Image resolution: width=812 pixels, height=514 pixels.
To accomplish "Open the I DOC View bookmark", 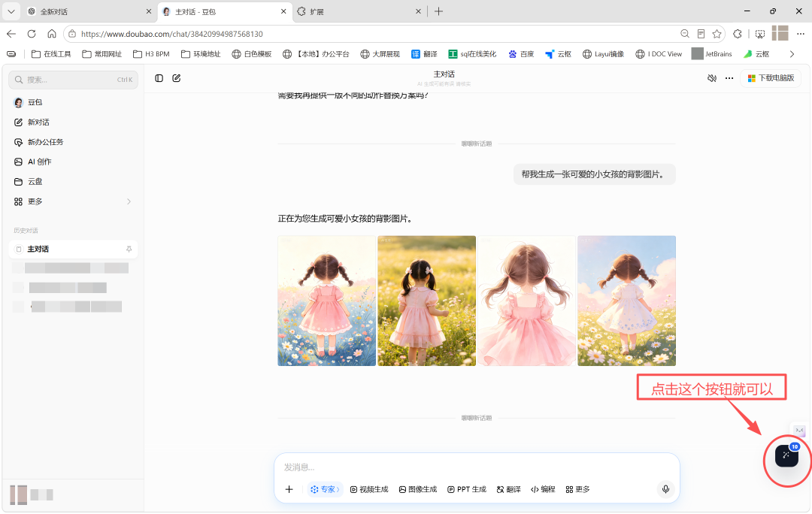I will (x=659, y=54).
